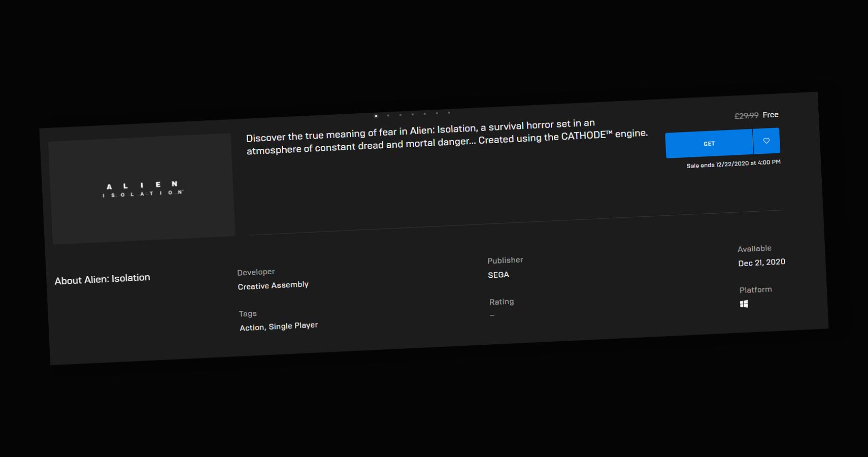
Task: Click the Windows platform icon
Action: (x=744, y=304)
